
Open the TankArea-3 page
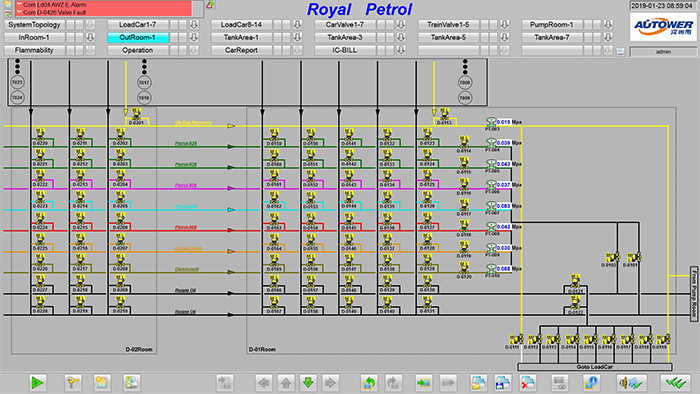345,37
